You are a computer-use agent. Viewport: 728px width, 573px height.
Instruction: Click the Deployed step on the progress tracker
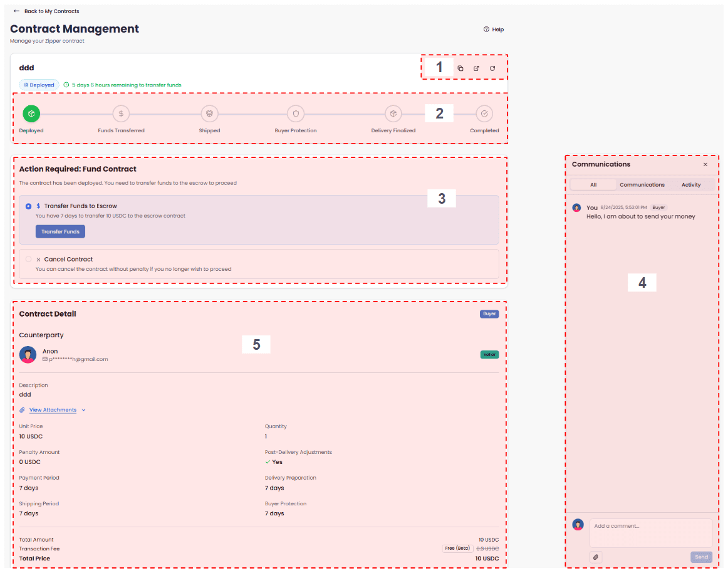coord(31,113)
